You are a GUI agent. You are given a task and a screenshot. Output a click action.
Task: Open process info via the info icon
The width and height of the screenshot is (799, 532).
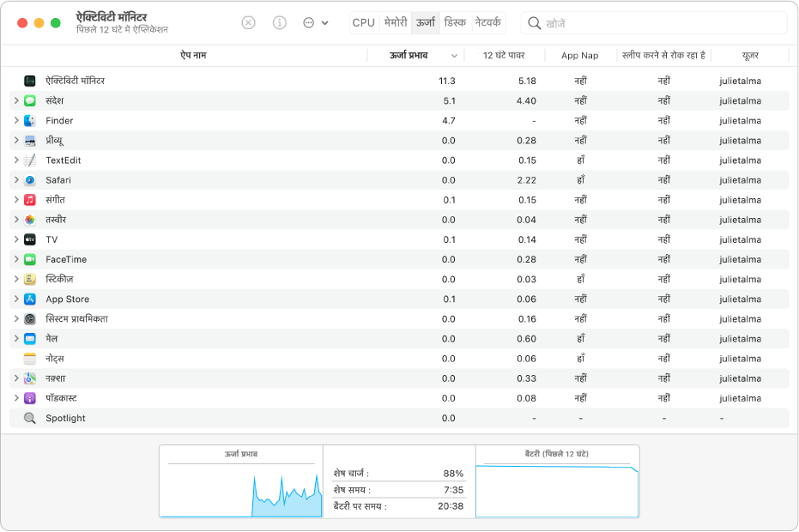click(279, 23)
